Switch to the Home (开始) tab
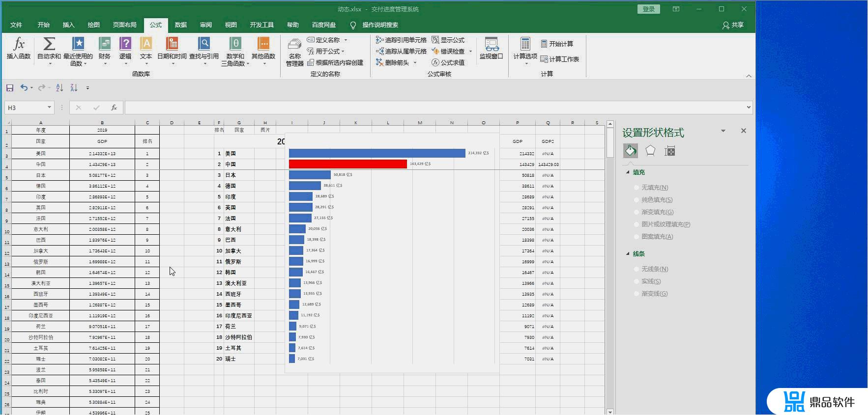 44,25
